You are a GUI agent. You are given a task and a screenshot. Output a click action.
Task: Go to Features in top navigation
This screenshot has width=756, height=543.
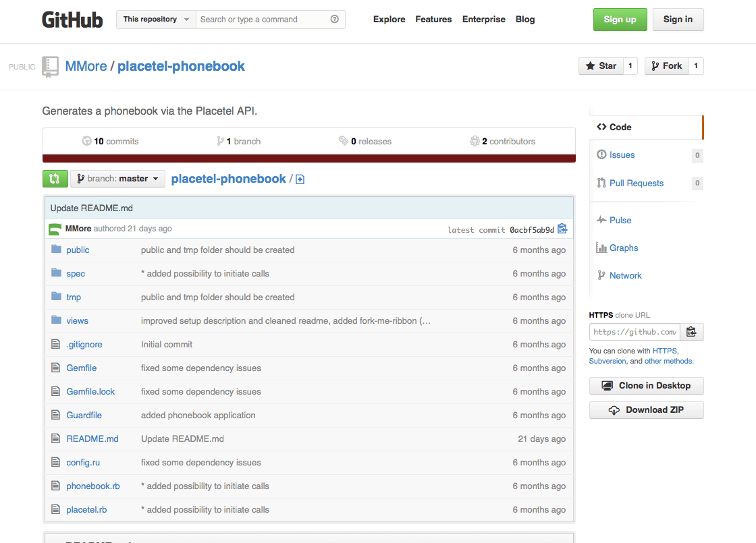tap(433, 20)
